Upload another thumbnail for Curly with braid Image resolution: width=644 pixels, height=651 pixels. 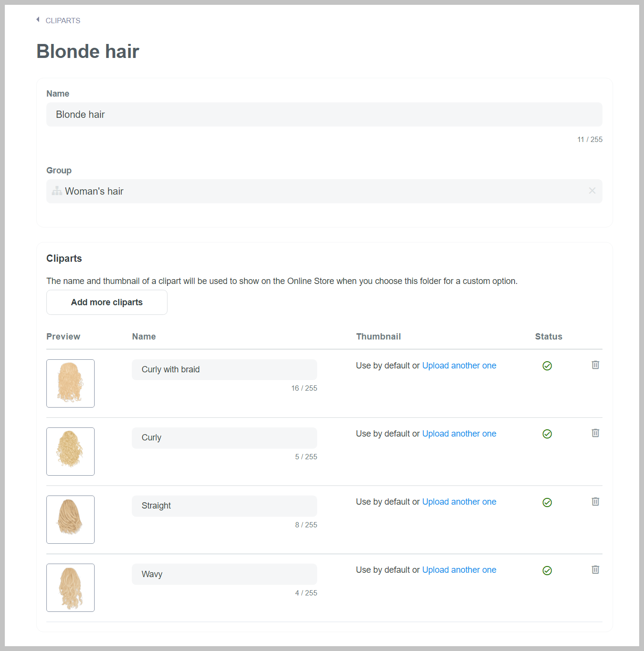pos(459,366)
